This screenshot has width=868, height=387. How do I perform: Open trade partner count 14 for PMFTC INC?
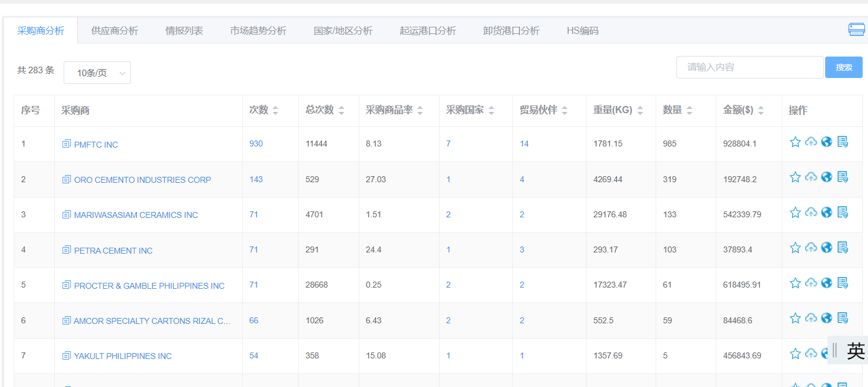pyautogui.click(x=524, y=143)
